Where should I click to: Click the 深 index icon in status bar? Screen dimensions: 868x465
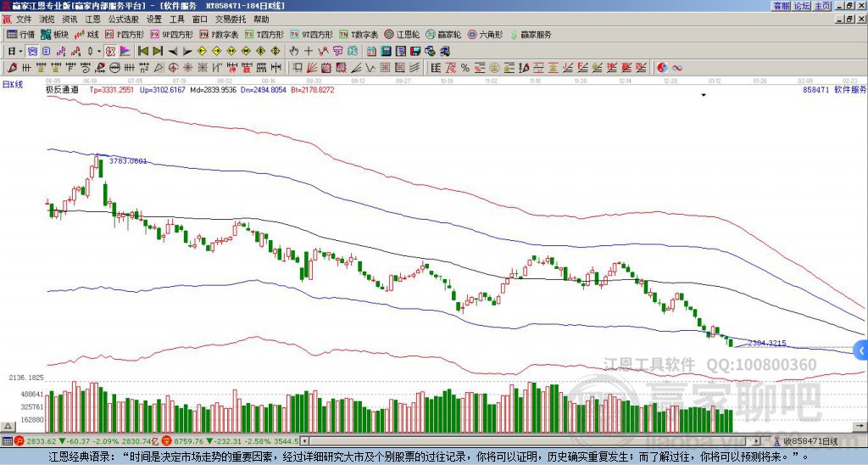click(x=169, y=441)
